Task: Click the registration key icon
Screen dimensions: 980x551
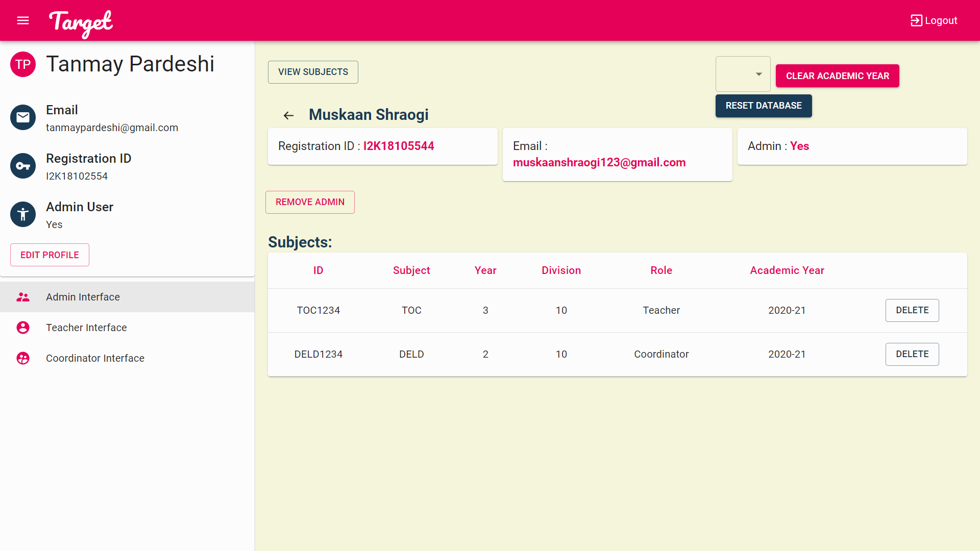Action: pos(23,166)
